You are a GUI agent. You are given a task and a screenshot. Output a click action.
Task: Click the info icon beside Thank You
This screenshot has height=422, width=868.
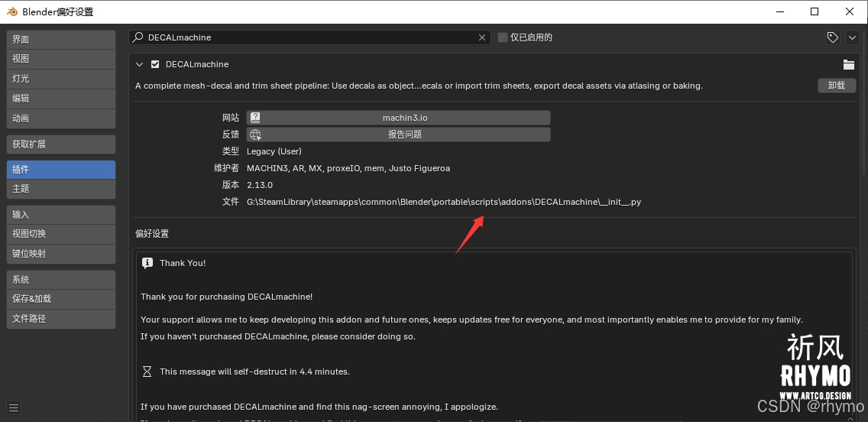coord(147,263)
